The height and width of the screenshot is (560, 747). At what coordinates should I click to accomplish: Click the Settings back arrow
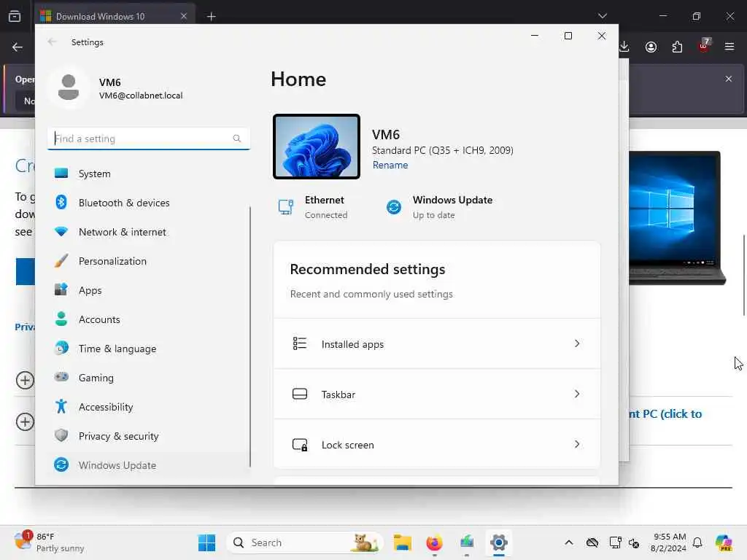(x=52, y=42)
